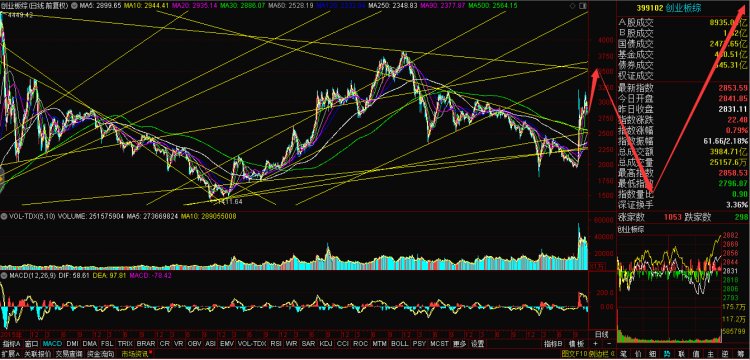Image resolution: width=750 pixels, height=360 pixels.
Task: Toggle the BOLL indicator
Action: [399, 344]
